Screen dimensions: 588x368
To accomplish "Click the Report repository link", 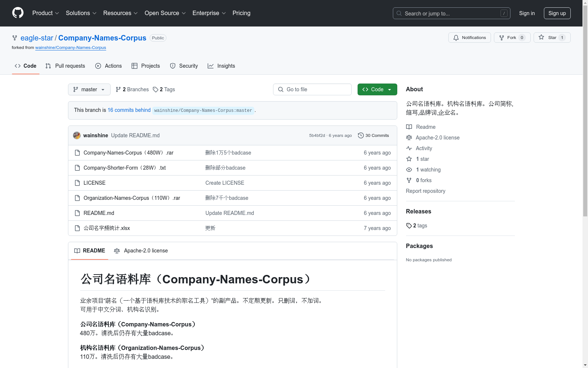I will [426, 191].
